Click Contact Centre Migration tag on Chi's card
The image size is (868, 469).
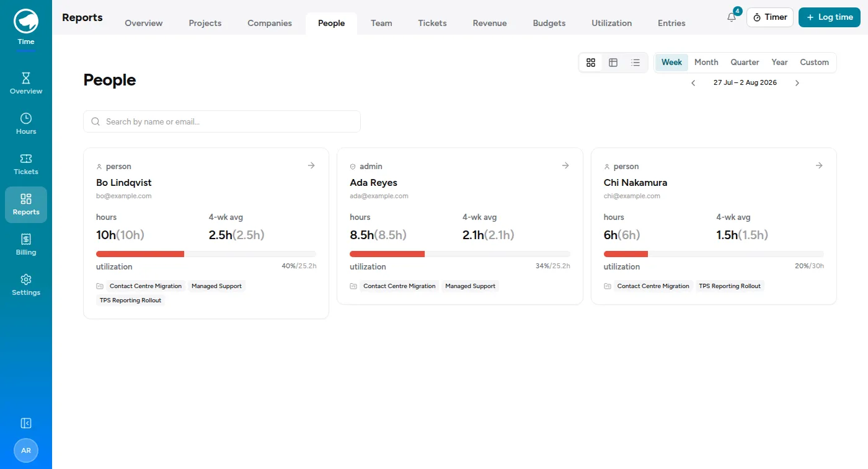(653, 286)
